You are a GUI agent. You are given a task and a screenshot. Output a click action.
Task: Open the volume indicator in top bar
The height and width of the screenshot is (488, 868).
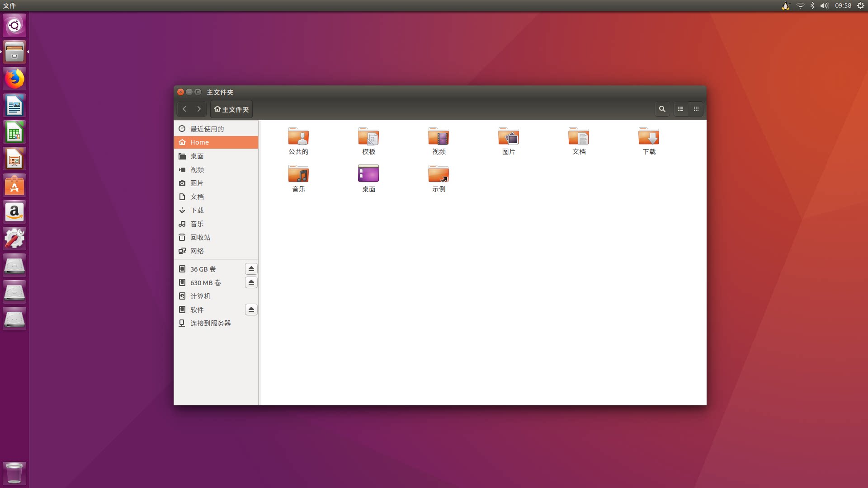pos(824,5)
